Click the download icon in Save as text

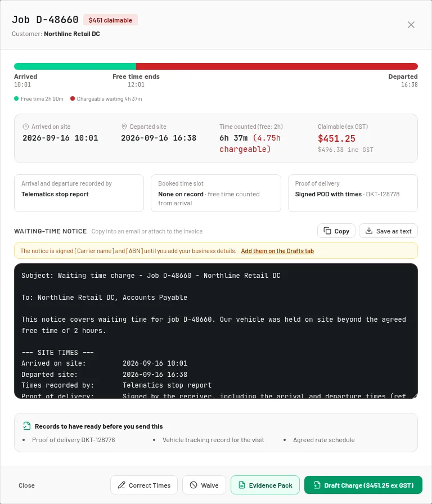coord(369,231)
